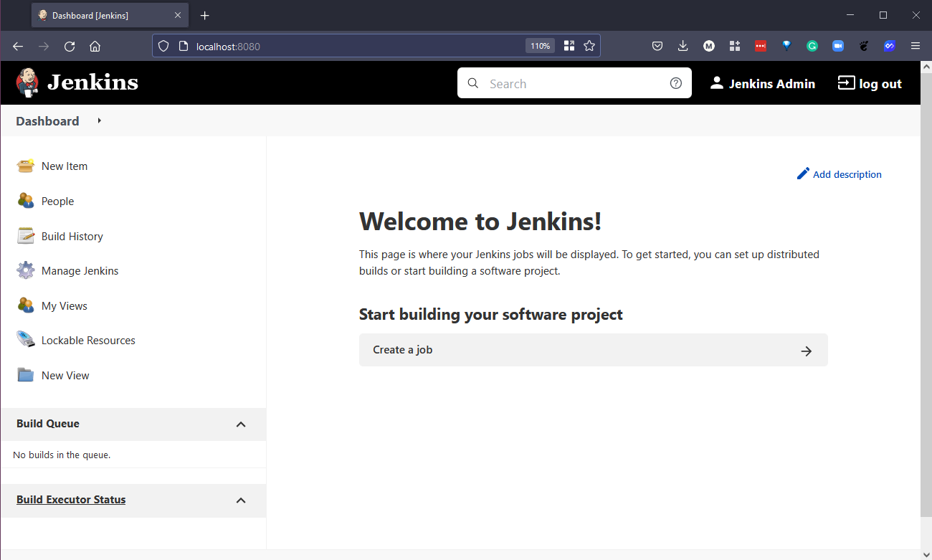Click the My Views icon

26,305
